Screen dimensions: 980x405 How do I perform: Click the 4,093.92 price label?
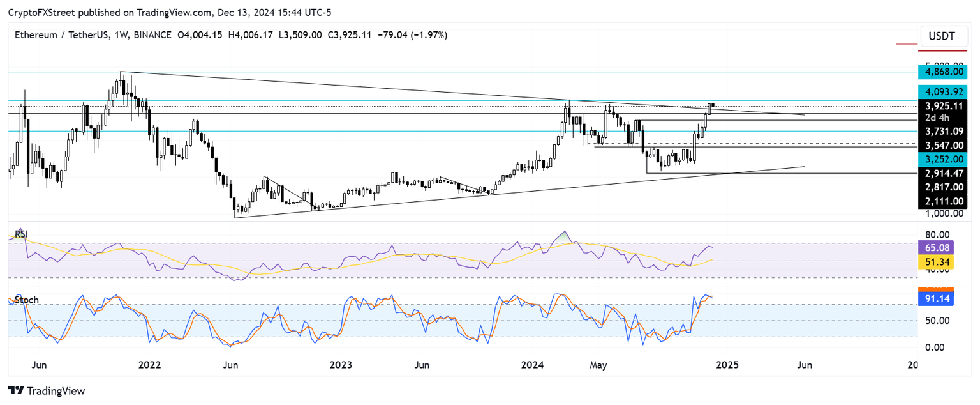click(x=942, y=91)
